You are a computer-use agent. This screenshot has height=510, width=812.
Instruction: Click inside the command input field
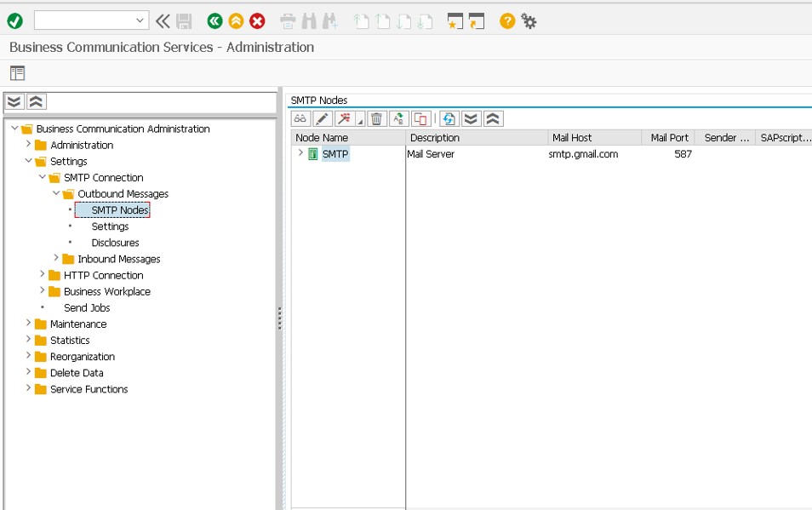click(x=84, y=20)
